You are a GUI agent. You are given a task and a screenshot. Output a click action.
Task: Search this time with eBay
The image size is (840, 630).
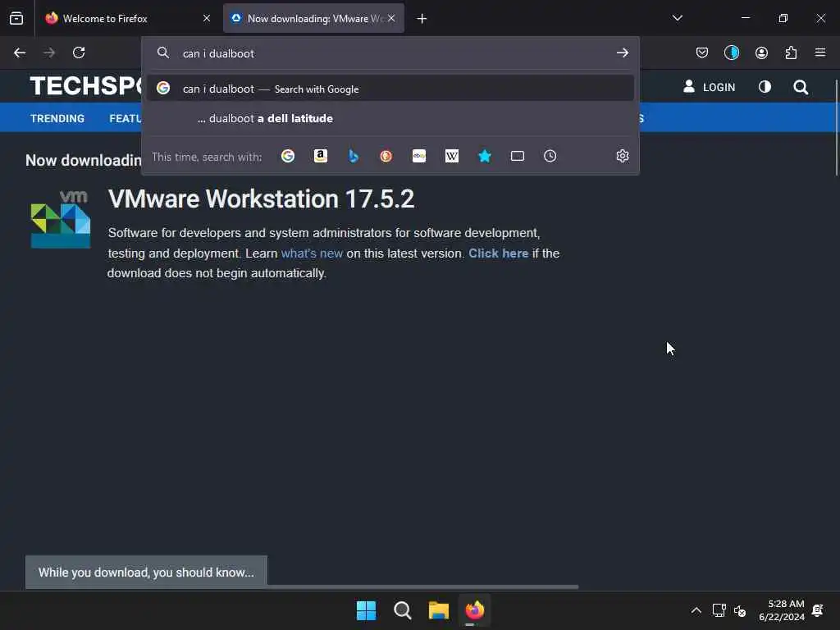(419, 156)
